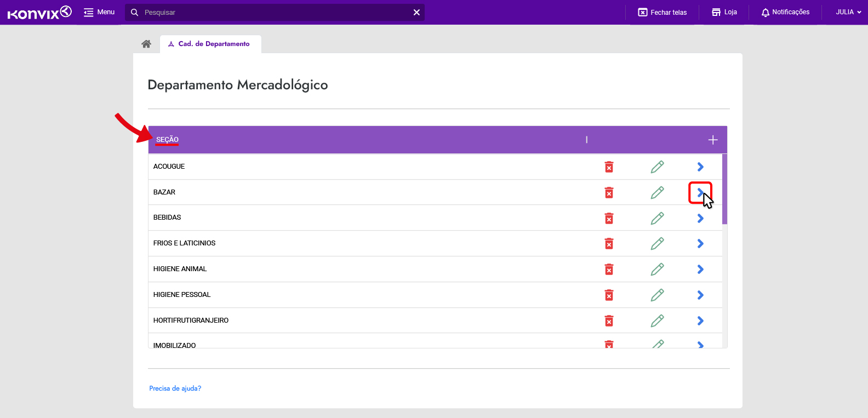Delete the HORTIFRUTIGRANJEIRO section
868x418 pixels.
609,320
